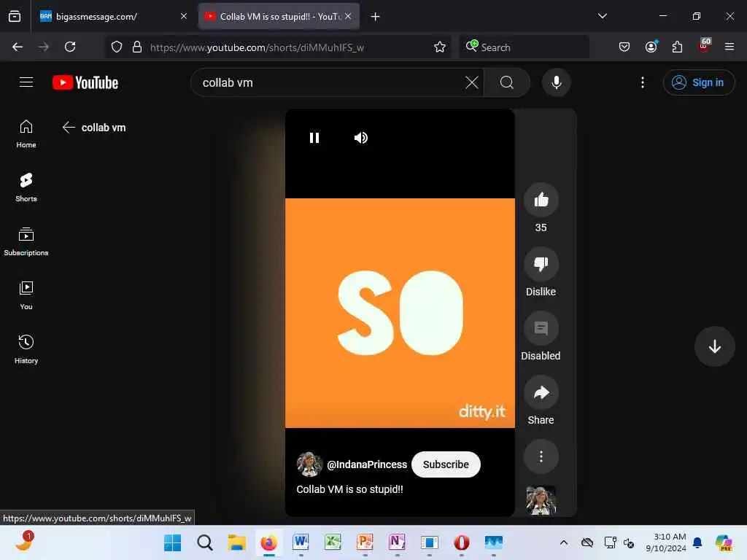Open tracking protection shield
Screen dimensions: 747x560
[117, 47]
